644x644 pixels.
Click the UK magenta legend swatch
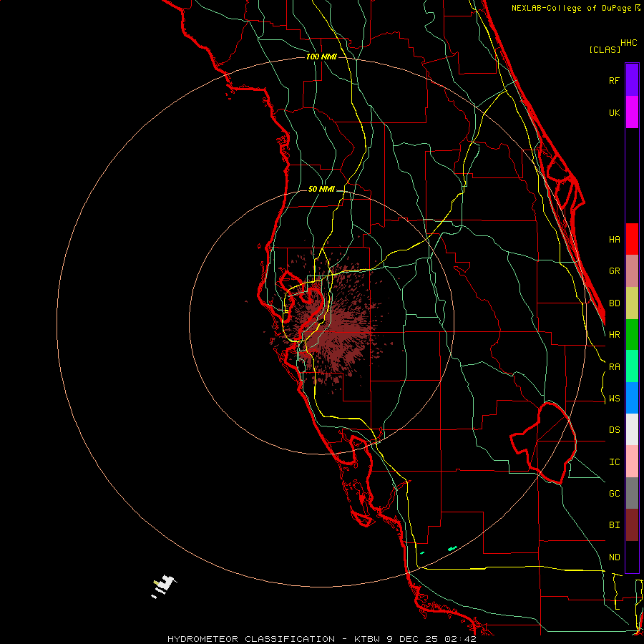[x=632, y=112]
